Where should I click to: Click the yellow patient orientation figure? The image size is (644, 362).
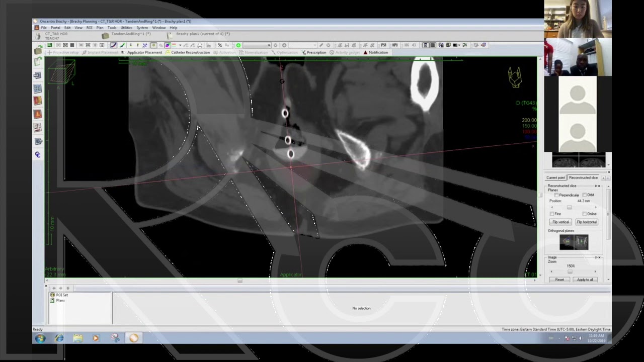515,77
